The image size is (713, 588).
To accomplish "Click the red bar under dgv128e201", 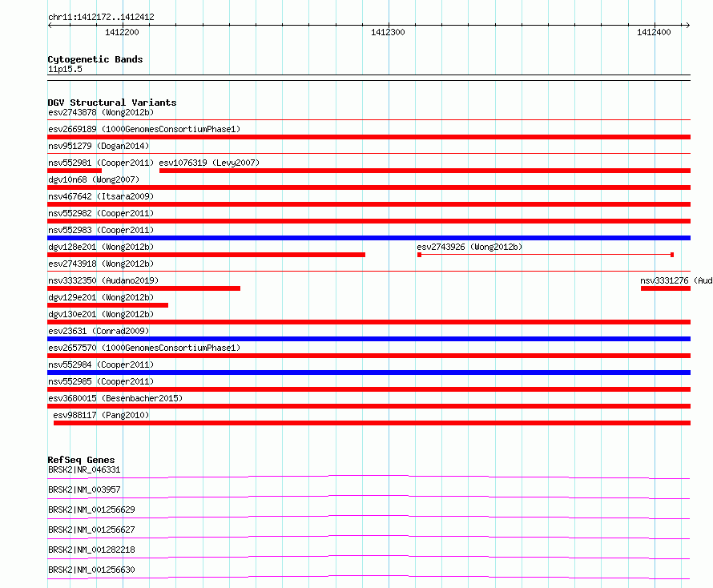I will pos(207,255).
